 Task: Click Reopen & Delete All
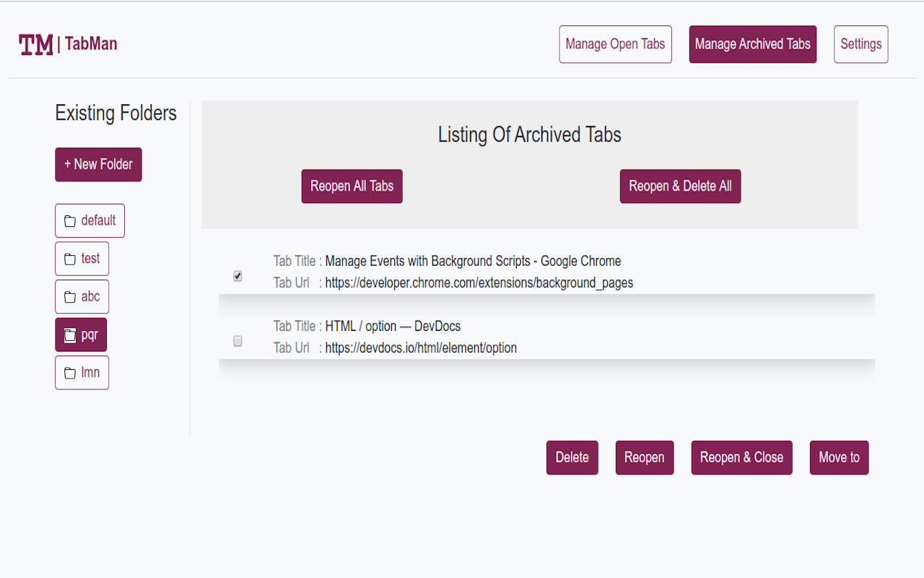click(680, 186)
